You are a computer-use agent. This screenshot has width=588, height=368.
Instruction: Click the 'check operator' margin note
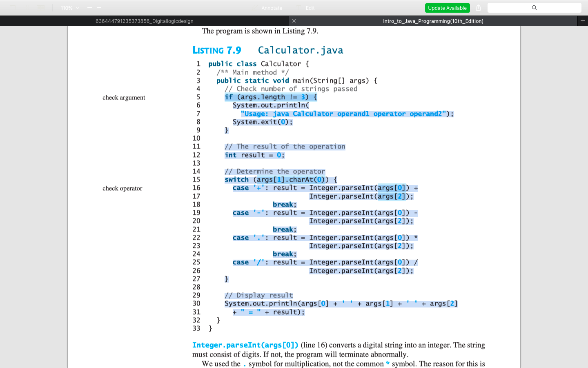click(122, 188)
